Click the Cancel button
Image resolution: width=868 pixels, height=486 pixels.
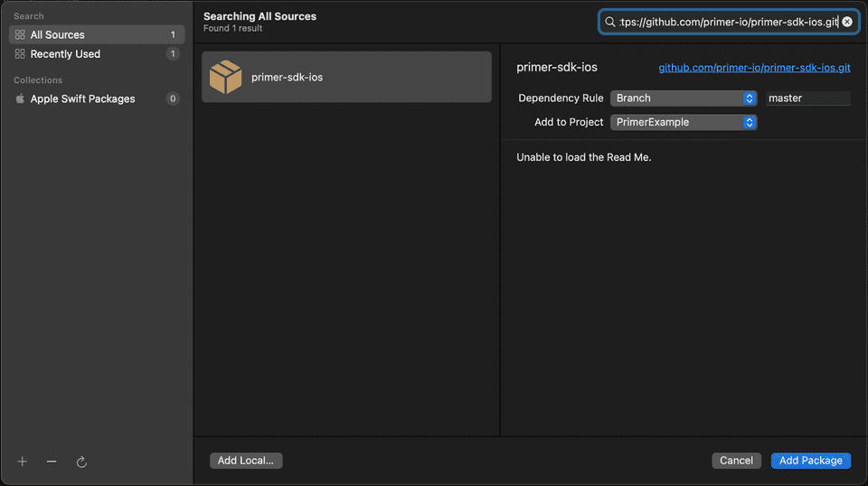click(736, 461)
